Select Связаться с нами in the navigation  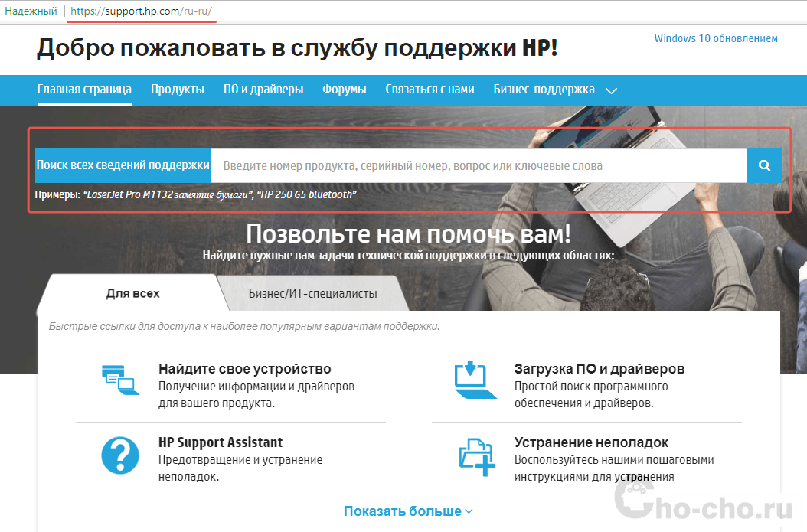pyautogui.click(x=430, y=90)
